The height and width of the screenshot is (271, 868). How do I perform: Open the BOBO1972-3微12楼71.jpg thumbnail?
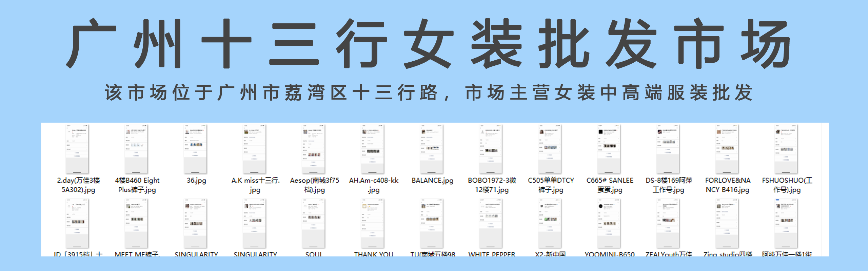(x=491, y=149)
